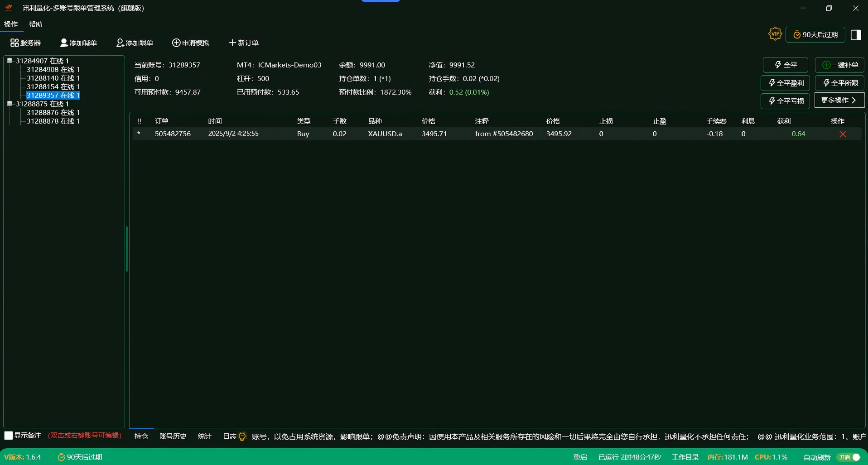The height and width of the screenshot is (465, 868).
Task: Switch to the 账号历史 tab
Action: pyautogui.click(x=173, y=436)
